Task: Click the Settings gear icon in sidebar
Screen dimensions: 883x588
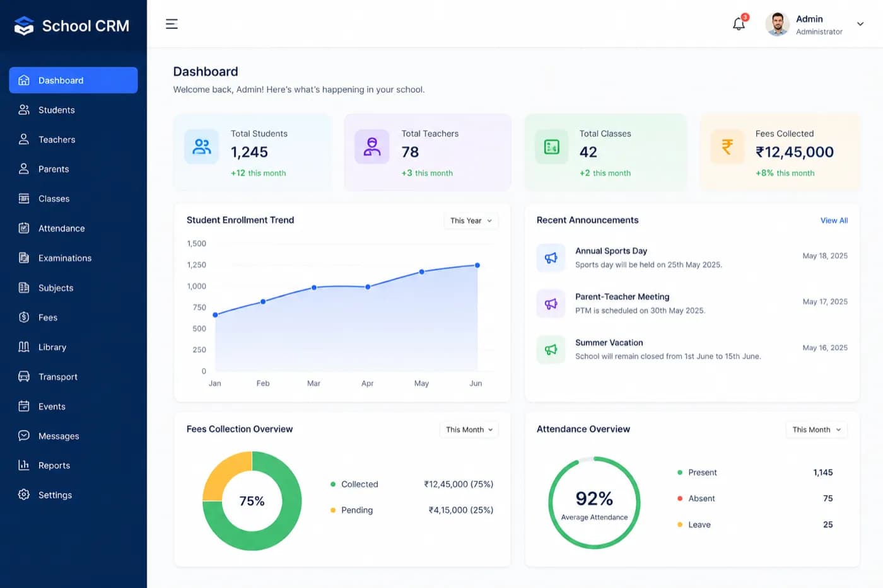Action: click(x=24, y=495)
